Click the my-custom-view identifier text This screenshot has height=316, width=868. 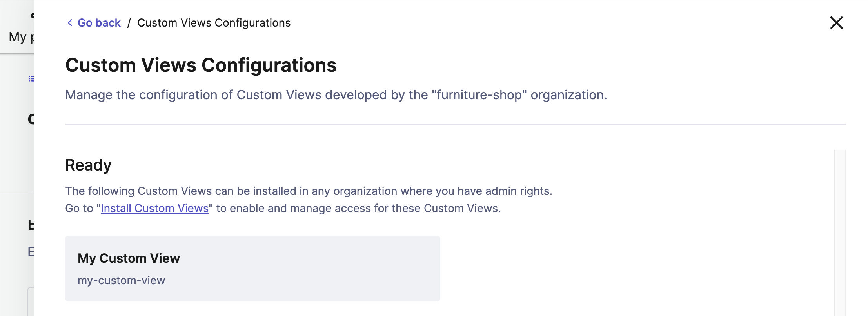[x=121, y=280]
